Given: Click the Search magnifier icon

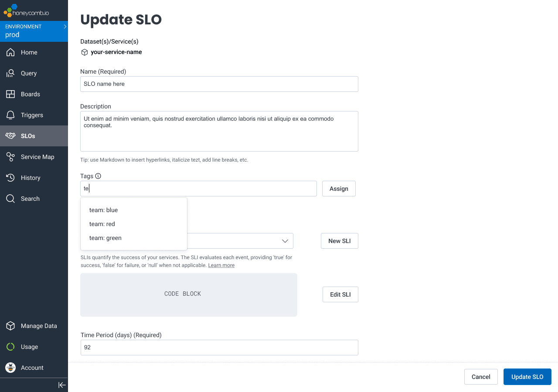Looking at the screenshot, I should [x=10, y=198].
